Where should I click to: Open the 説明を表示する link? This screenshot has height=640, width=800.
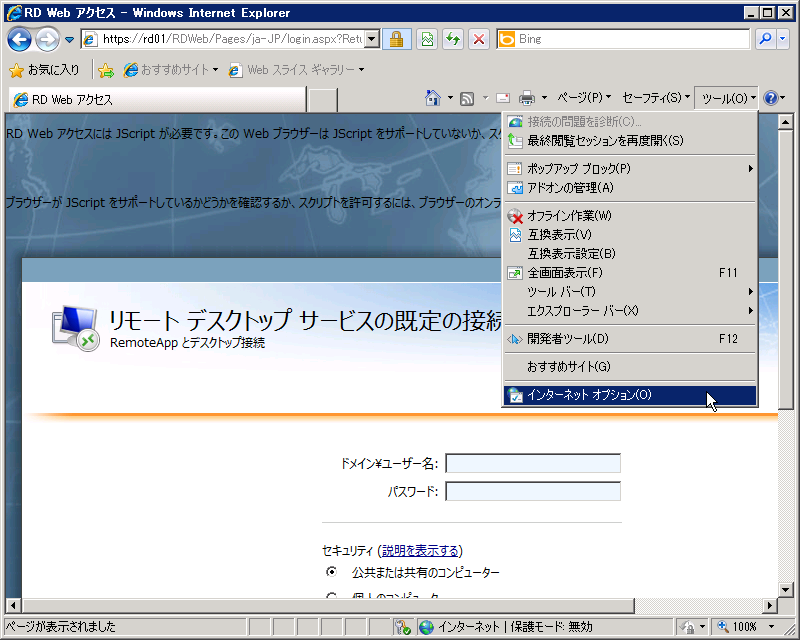coord(420,551)
